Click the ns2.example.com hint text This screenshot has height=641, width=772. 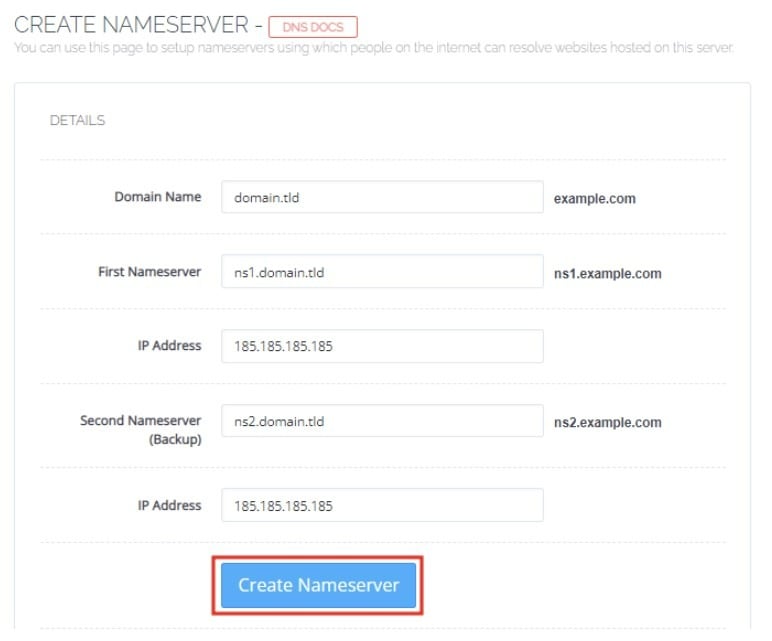click(607, 422)
